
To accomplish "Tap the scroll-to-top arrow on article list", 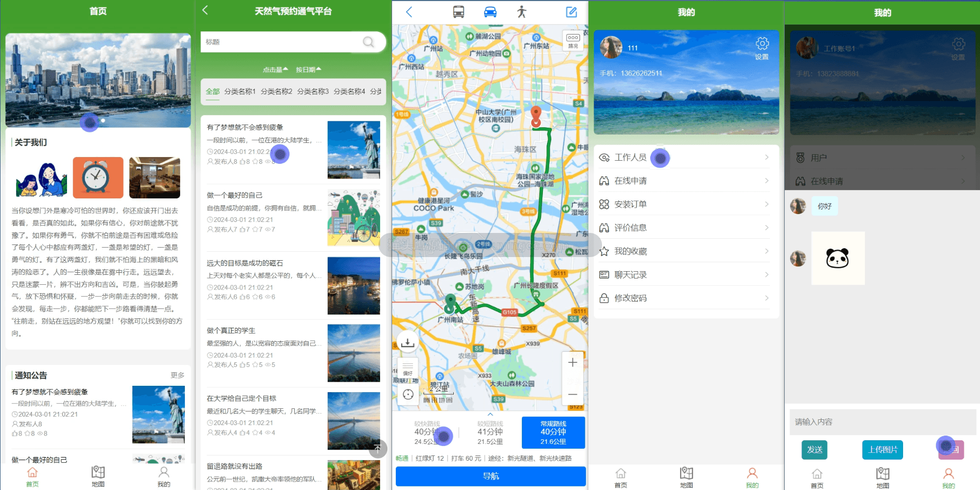I will (x=377, y=449).
